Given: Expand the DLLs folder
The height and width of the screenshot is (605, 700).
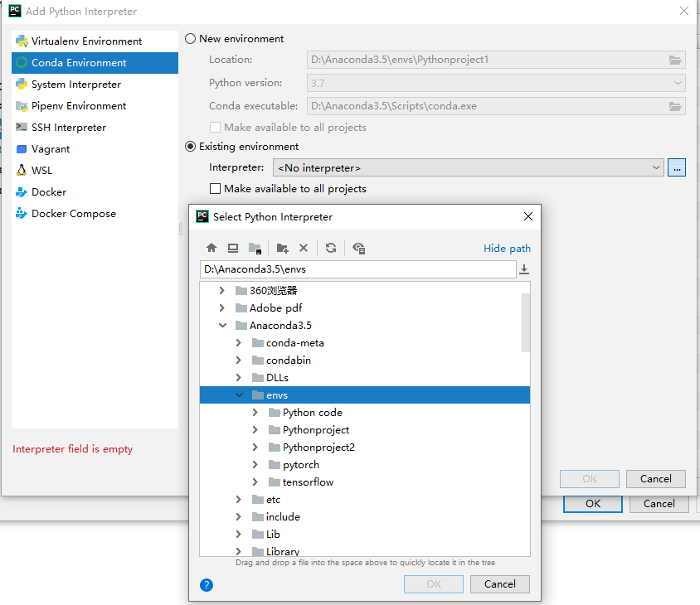Looking at the screenshot, I should coord(238,377).
